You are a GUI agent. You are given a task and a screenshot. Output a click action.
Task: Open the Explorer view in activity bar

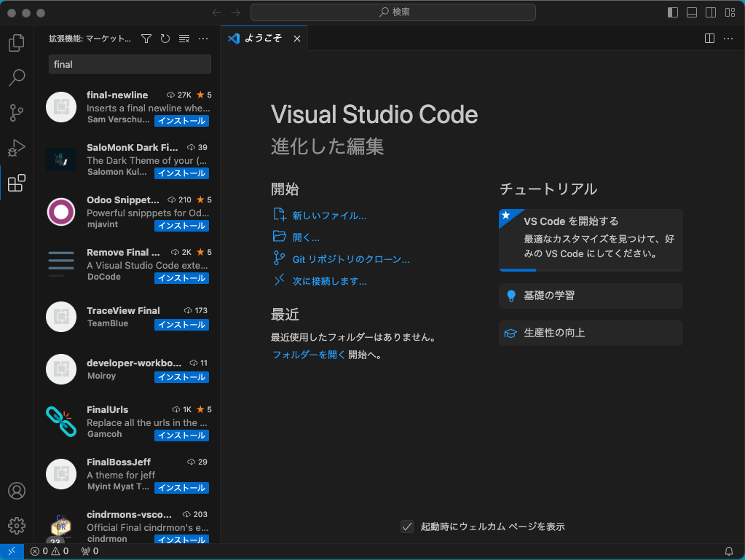pyautogui.click(x=16, y=43)
